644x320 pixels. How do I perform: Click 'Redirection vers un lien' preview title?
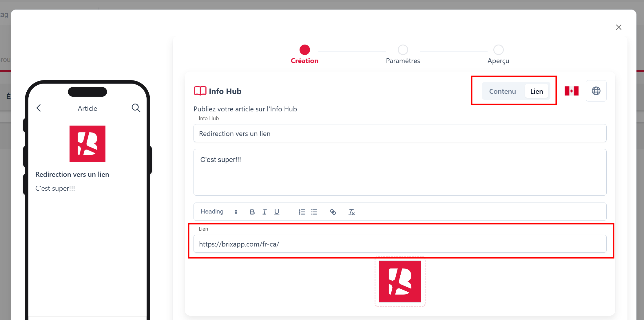(72, 174)
